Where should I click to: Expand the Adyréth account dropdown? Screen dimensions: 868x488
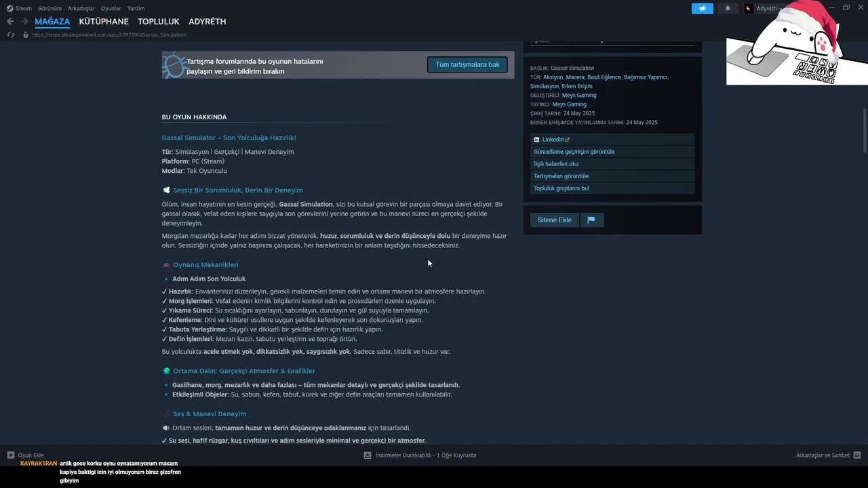(x=781, y=9)
